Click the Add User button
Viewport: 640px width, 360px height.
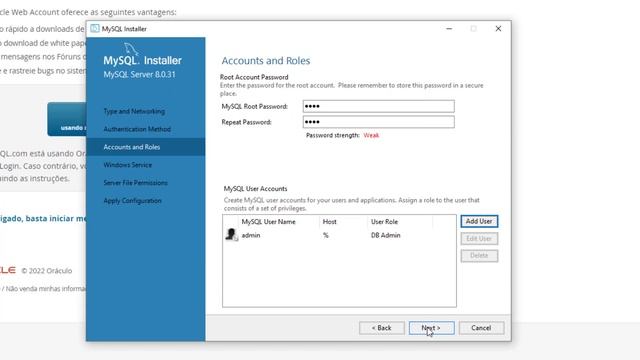pyautogui.click(x=479, y=221)
